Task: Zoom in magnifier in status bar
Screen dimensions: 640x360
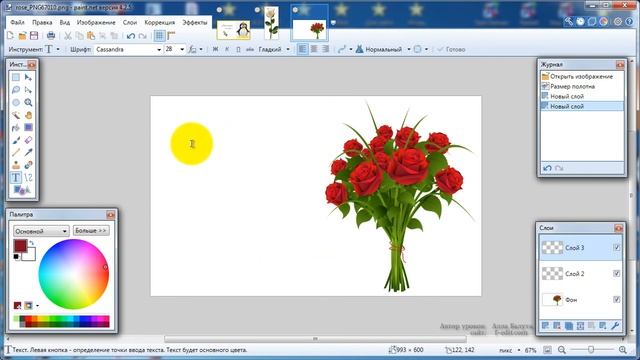Action: click(x=623, y=350)
